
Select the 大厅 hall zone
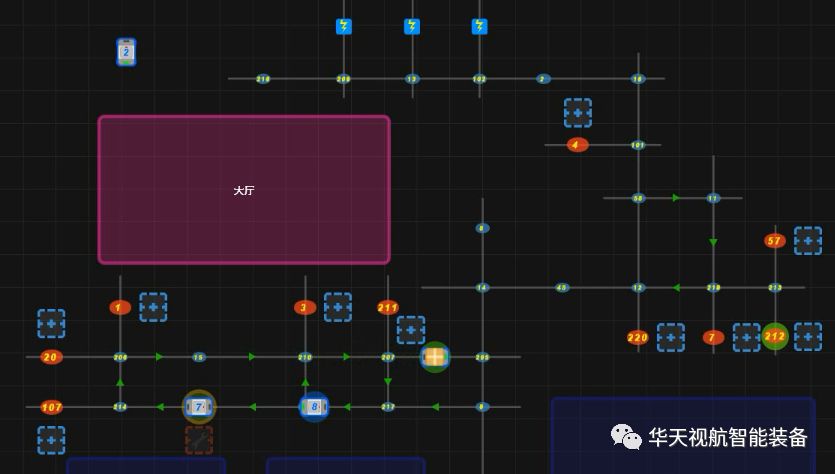tap(244, 190)
